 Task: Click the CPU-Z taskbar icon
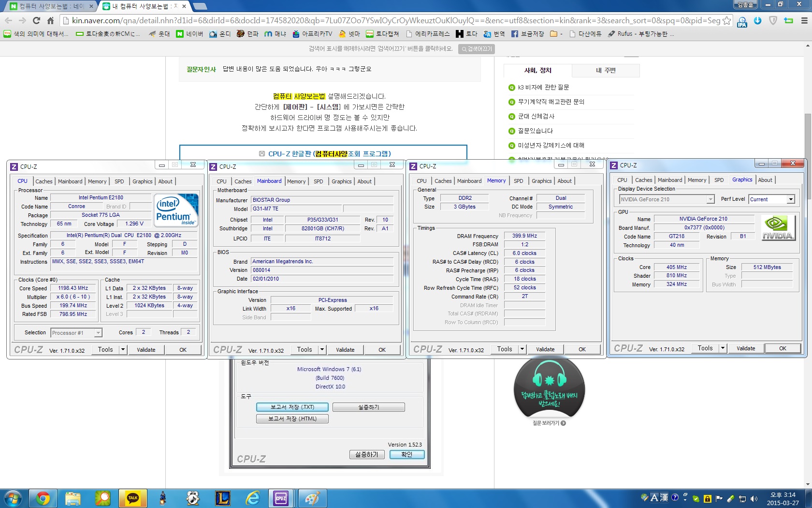tap(281, 498)
